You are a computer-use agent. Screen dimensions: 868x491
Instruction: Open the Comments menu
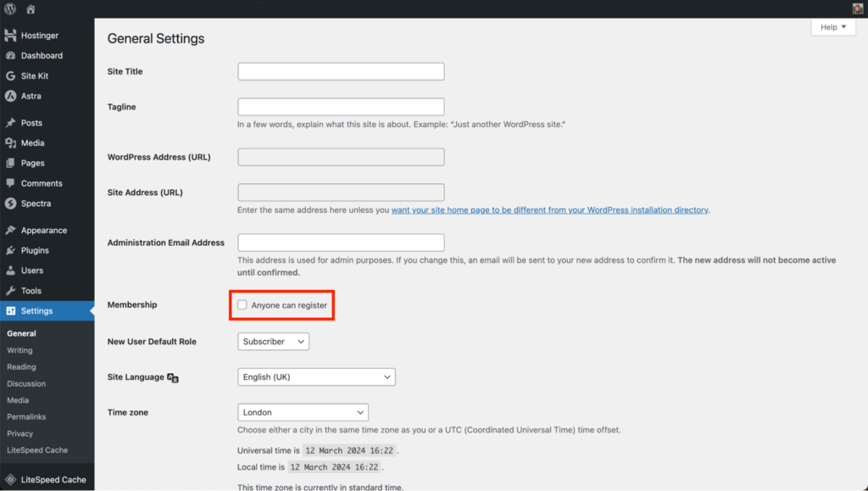tap(42, 183)
